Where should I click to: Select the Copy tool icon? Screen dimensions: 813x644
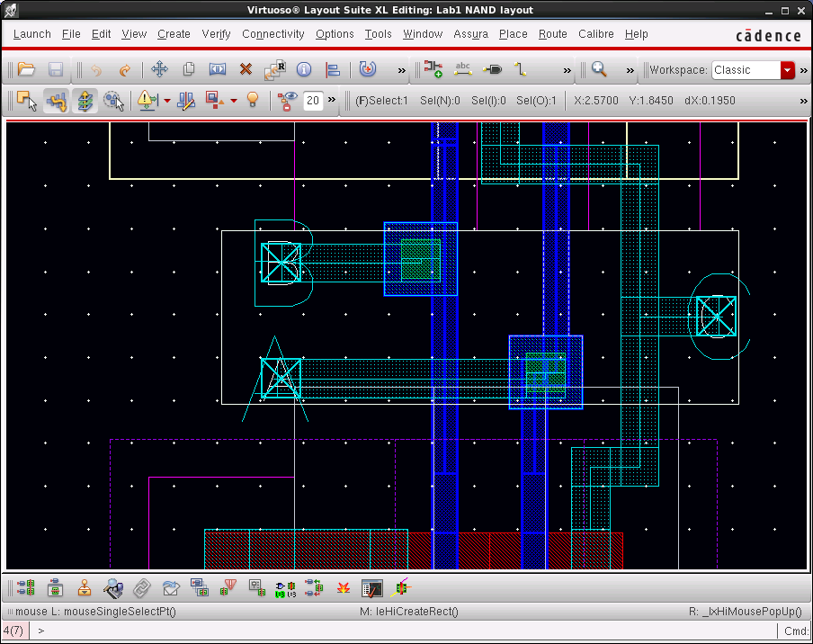coord(189,69)
